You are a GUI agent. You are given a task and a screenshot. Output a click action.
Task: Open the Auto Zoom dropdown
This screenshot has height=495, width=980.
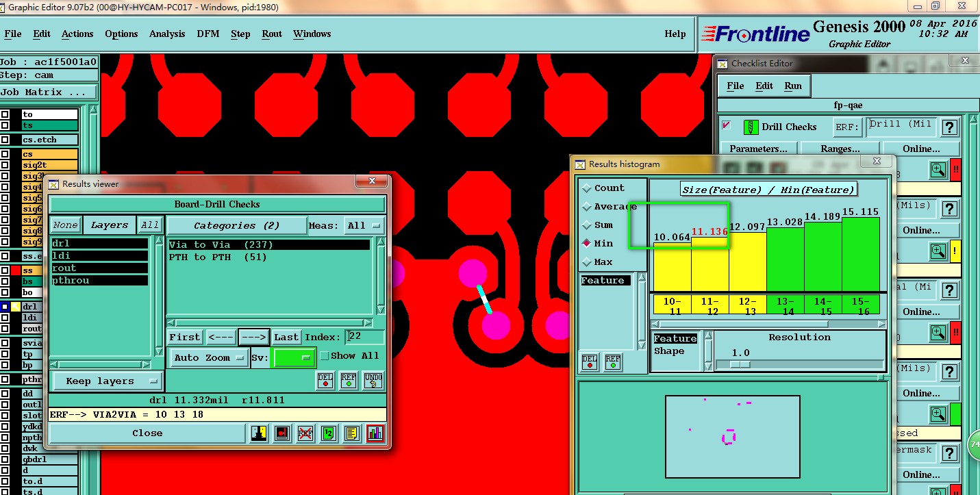209,357
